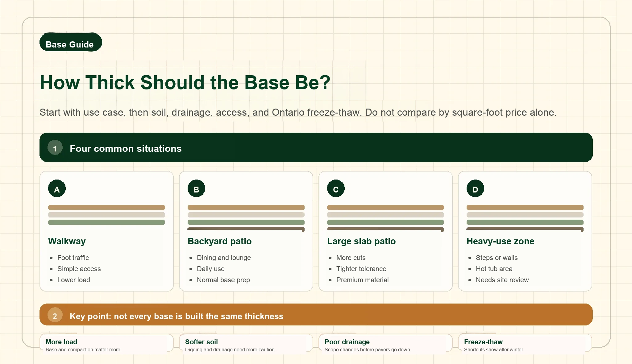This screenshot has width=632, height=364.
Task: Click the circled B badge on Backyard patio card
Action: point(196,188)
